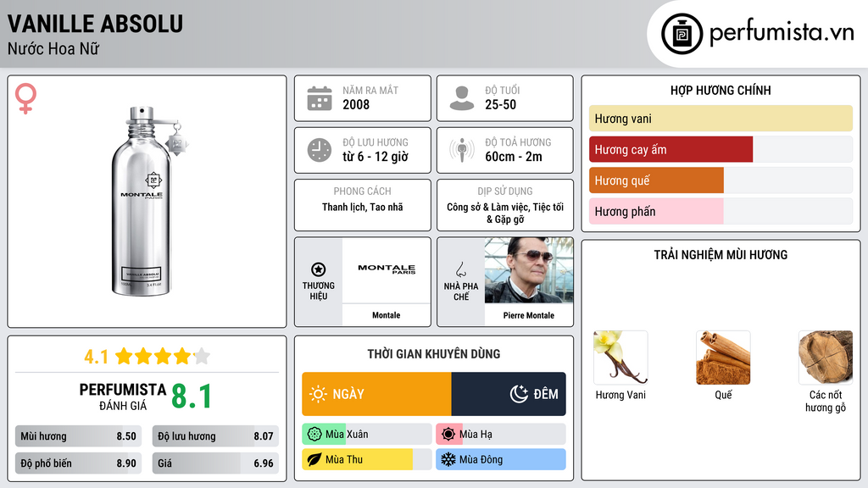The width and height of the screenshot is (868, 488).
Task: Click the age range 25-50
Action: click(x=500, y=104)
